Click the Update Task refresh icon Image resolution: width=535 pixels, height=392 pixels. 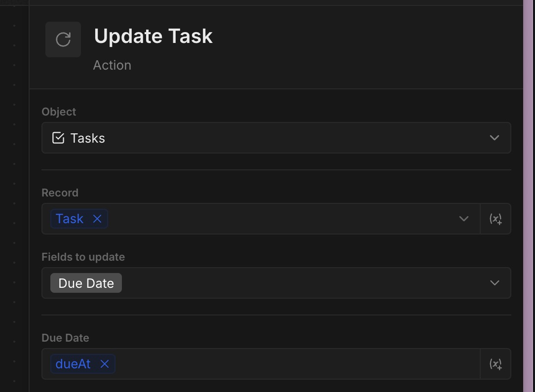(63, 39)
